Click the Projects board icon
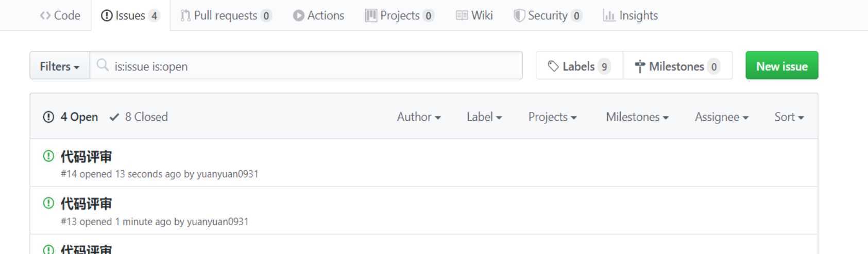 tap(371, 15)
